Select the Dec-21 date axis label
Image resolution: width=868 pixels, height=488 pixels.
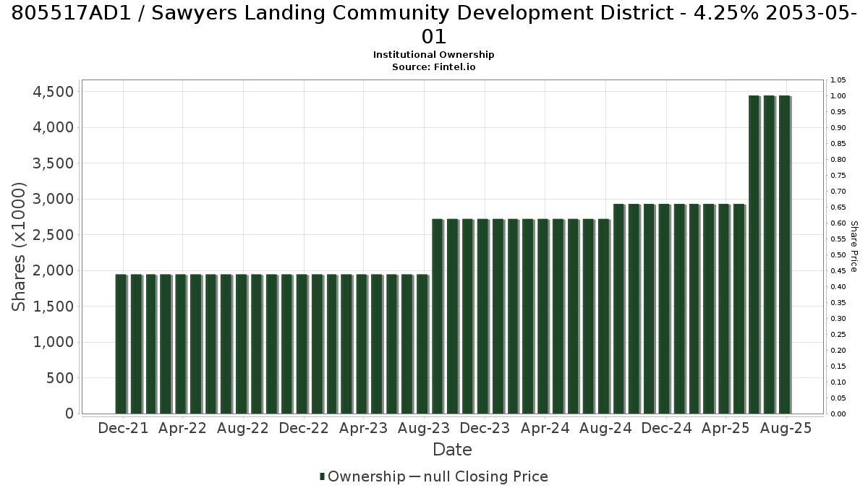coord(123,428)
